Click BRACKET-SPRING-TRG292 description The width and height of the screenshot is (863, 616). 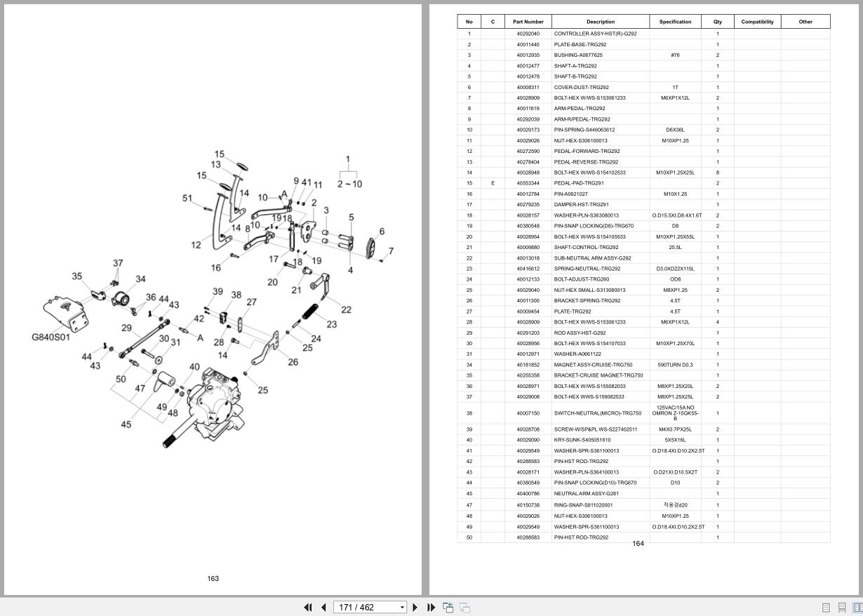[587, 300]
